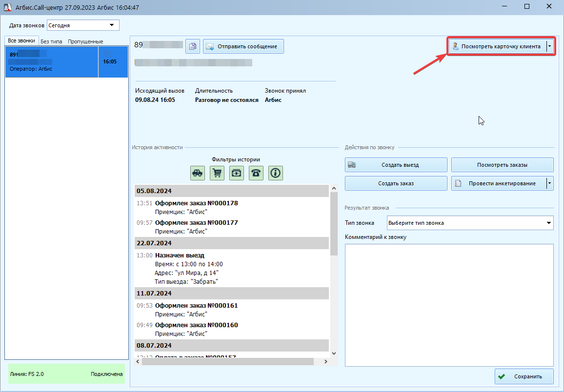Click the Посмотреть заказы button
This screenshot has height=392, width=564.
tap(502, 165)
